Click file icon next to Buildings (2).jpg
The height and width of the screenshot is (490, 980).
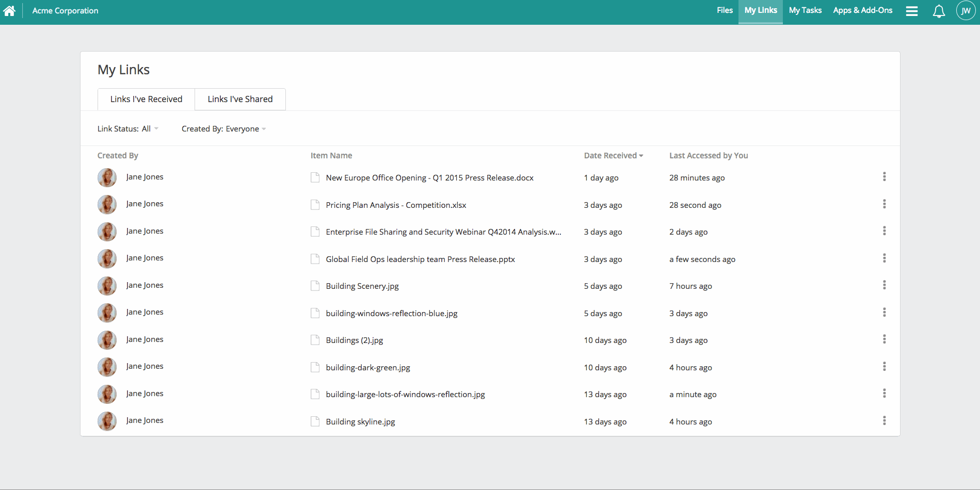point(315,340)
